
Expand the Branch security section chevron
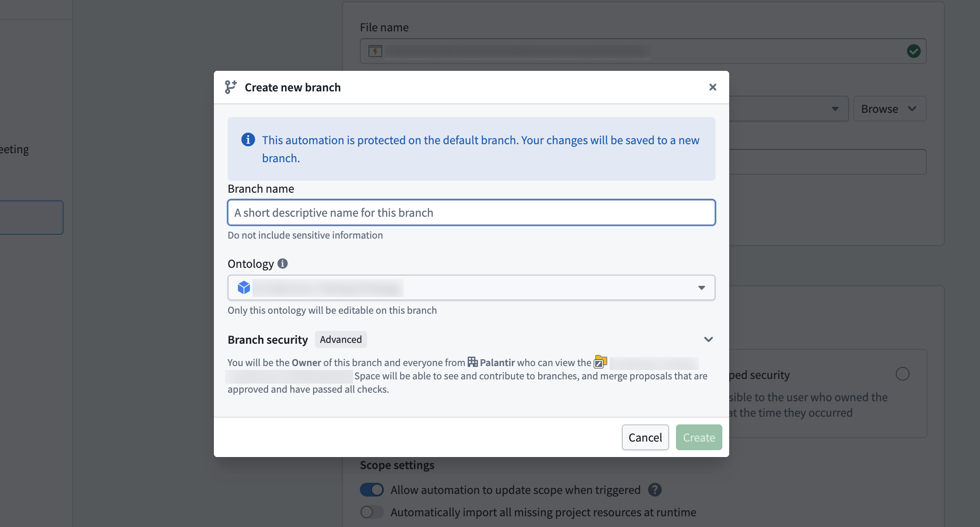click(x=708, y=339)
